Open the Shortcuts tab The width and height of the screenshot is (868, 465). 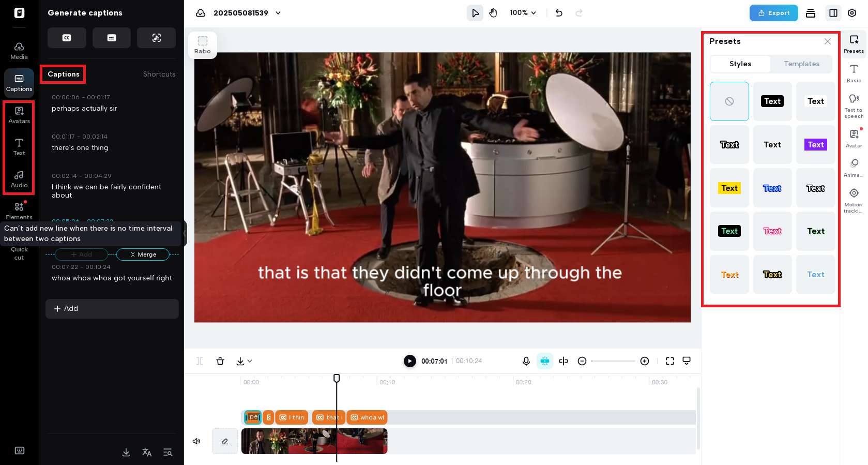(159, 74)
